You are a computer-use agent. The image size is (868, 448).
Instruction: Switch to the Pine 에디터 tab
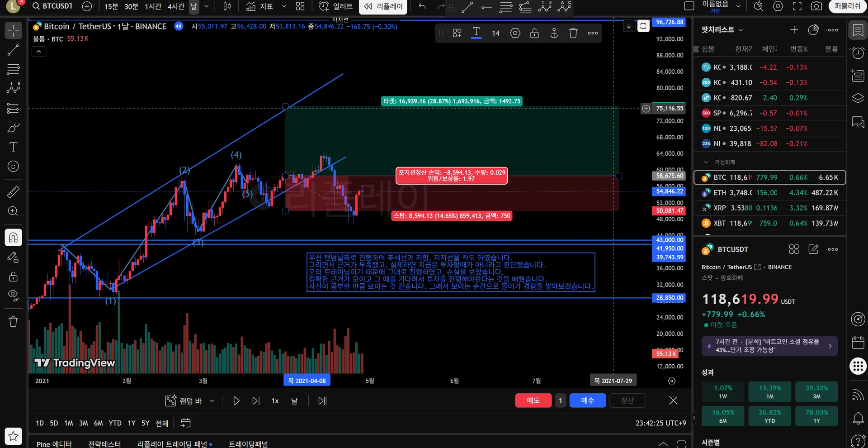pyautogui.click(x=54, y=444)
